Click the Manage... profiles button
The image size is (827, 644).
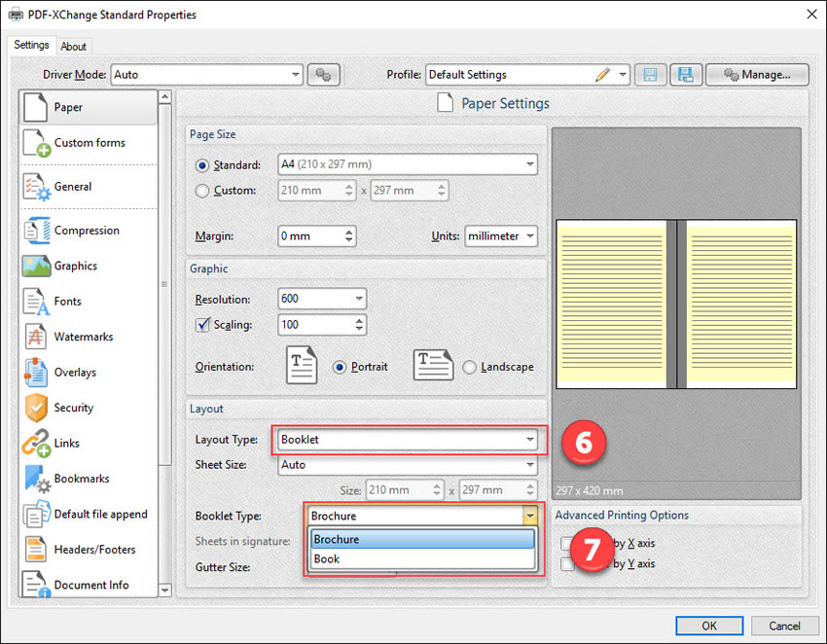[757, 75]
